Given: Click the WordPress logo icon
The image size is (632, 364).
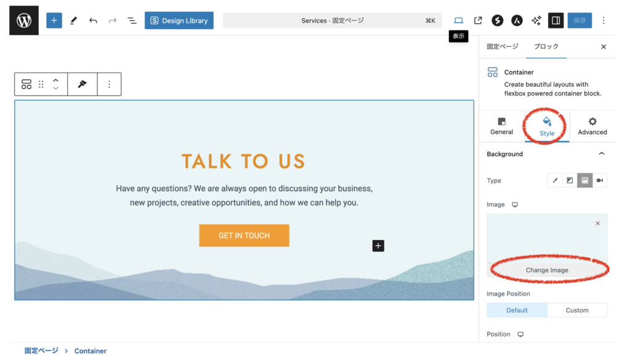Looking at the screenshot, I should pyautogui.click(x=24, y=20).
